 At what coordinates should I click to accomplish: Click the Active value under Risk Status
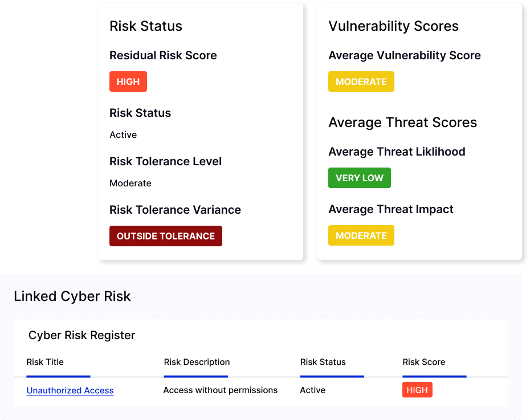(123, 135)
